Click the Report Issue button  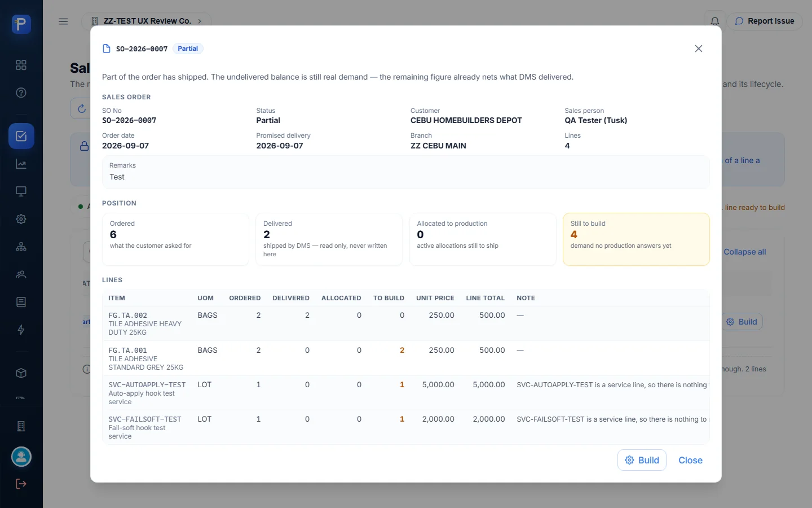(765, 21)
